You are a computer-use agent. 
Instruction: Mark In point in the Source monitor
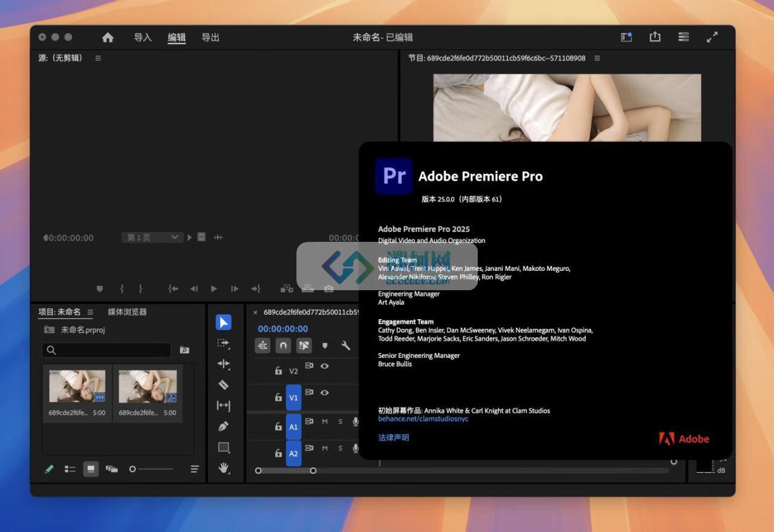(x=122, y=289)
